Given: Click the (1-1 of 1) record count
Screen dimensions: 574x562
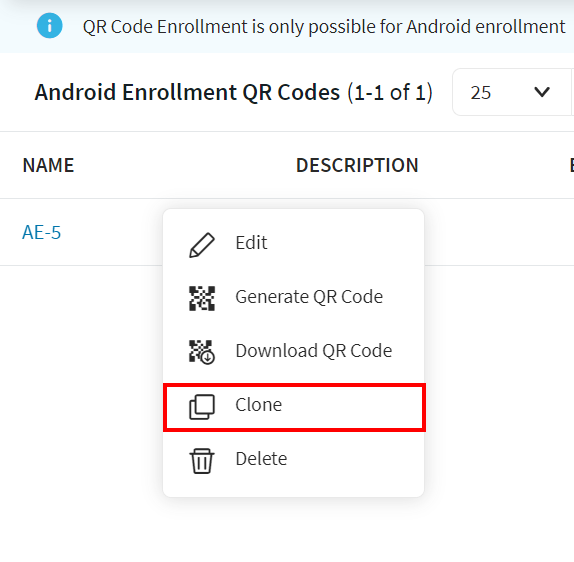Looking at the screenshot, I should (x=390, y=92).
